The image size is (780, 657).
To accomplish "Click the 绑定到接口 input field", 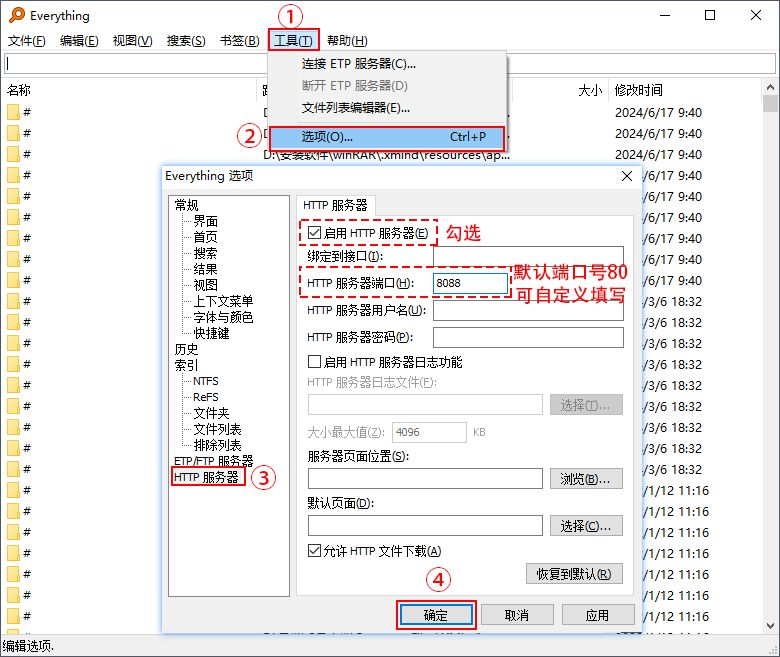I will [528, 256].
